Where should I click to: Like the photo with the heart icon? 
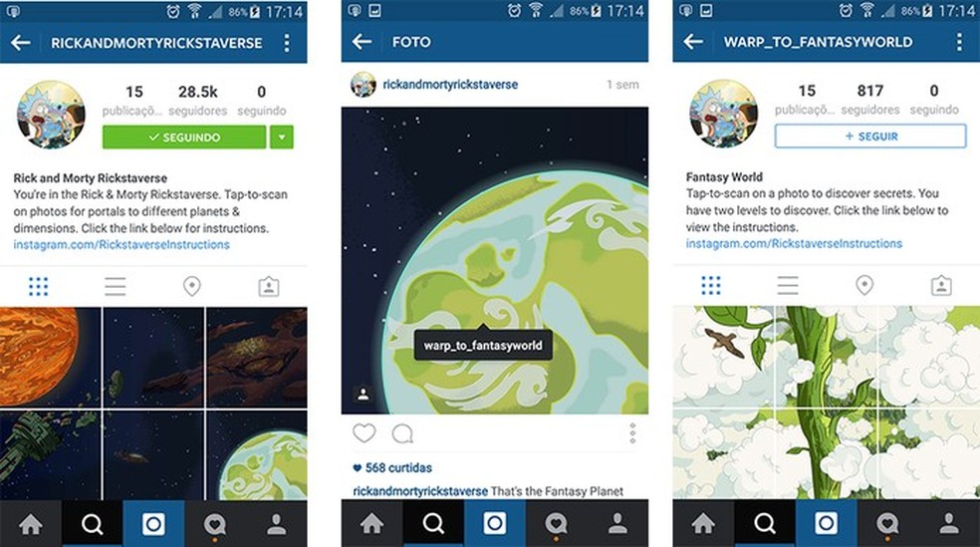tap(365, 433)
